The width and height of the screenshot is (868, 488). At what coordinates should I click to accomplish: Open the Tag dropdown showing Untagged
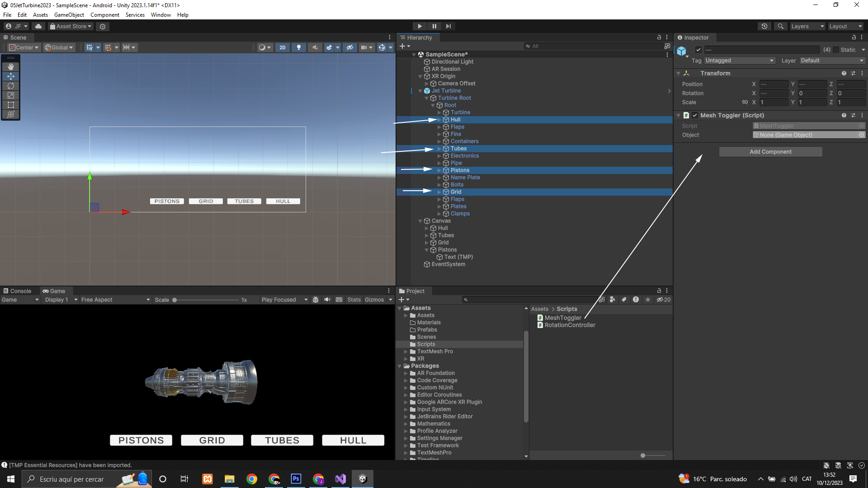click(739, 61)
